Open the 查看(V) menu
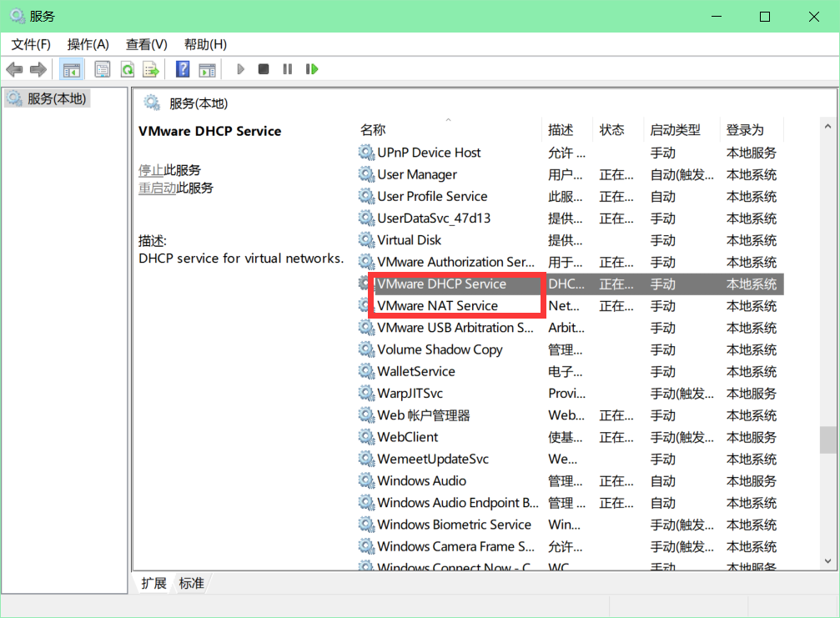840x618 pixels. pyautogui.click(x=146, y=44)
